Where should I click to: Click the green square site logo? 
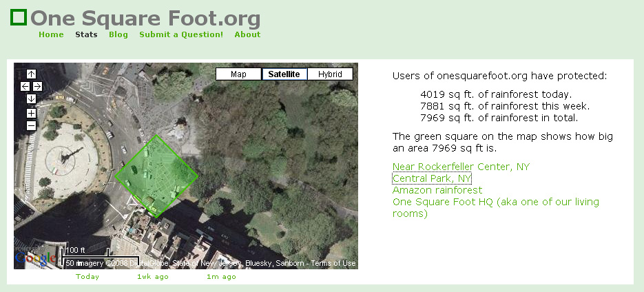click(x=19, y=17)
